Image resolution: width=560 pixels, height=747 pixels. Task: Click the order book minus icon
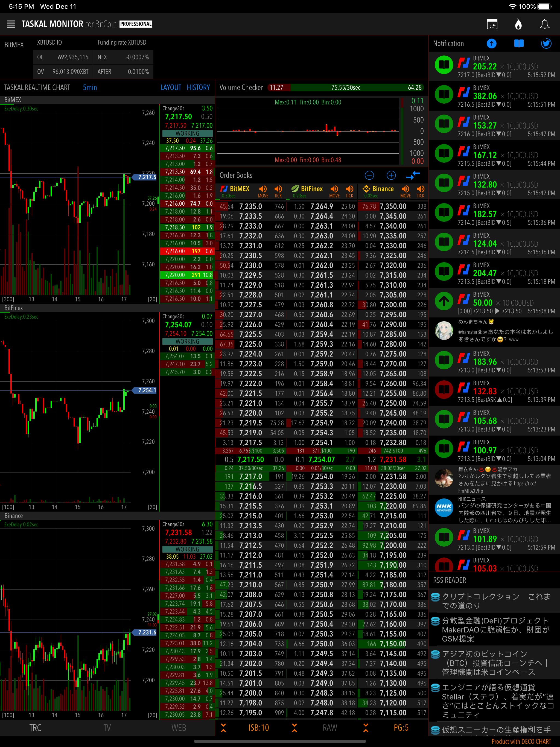coord(369,175)
